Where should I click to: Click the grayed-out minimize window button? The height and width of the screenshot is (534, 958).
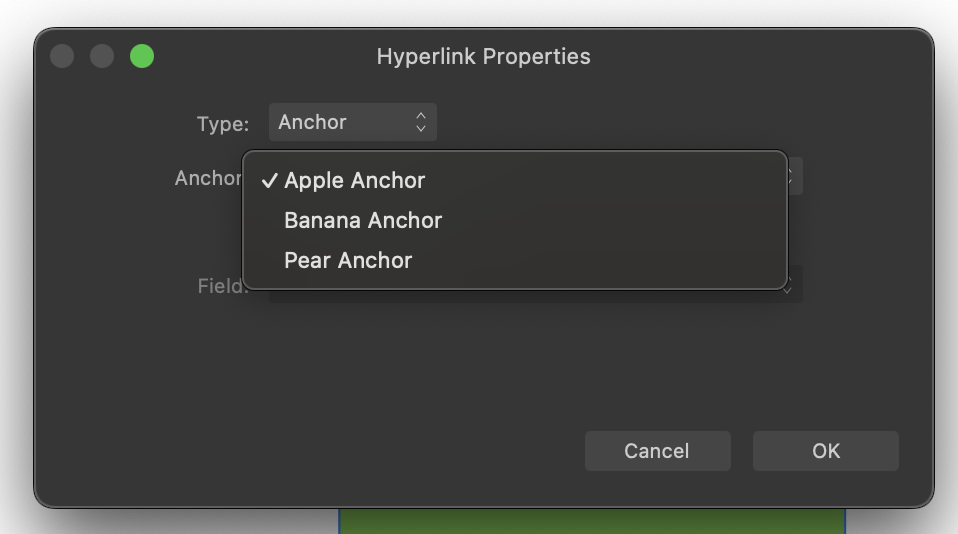pos(102,56)
